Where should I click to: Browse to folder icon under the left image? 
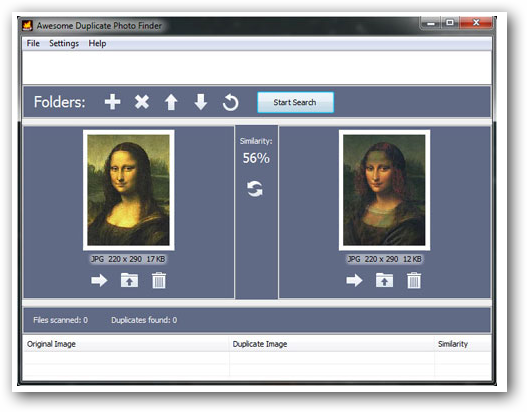129,280
